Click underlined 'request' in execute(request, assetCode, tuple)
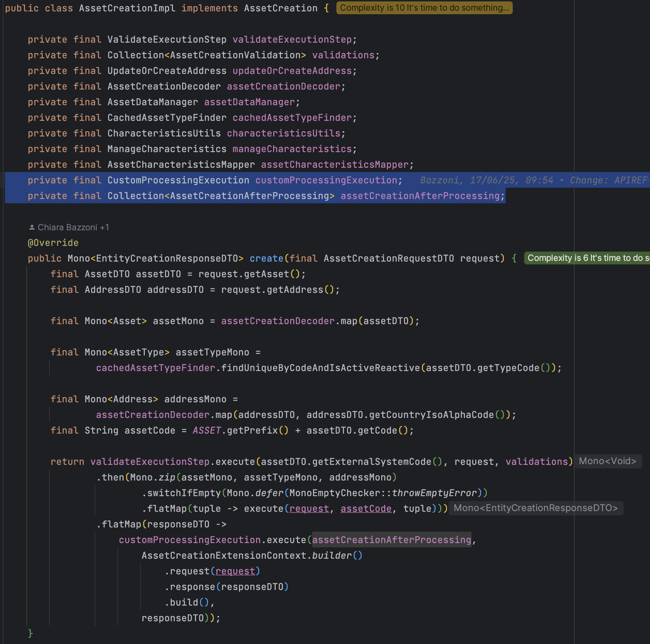The image size is (650, 644). pos(309,509)
